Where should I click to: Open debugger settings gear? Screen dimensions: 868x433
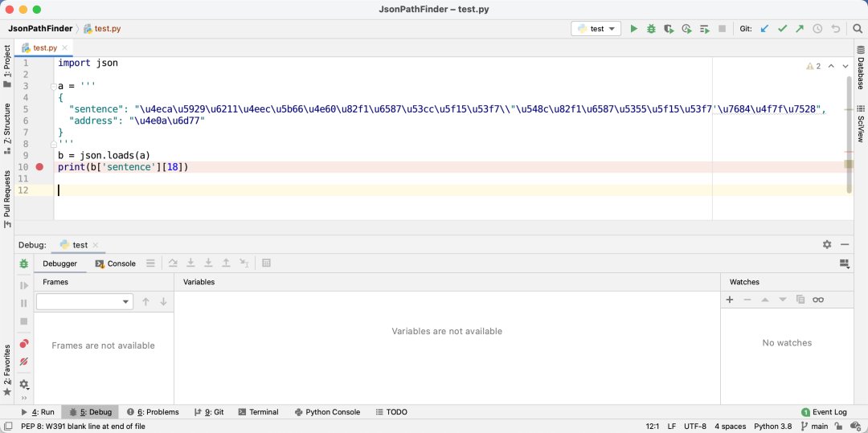tap(24, 384)
